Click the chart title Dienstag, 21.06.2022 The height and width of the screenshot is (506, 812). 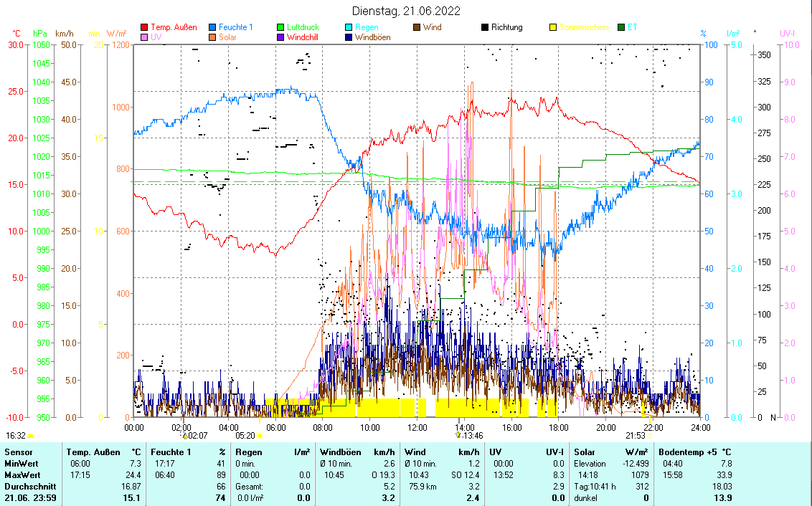point(406,11)
